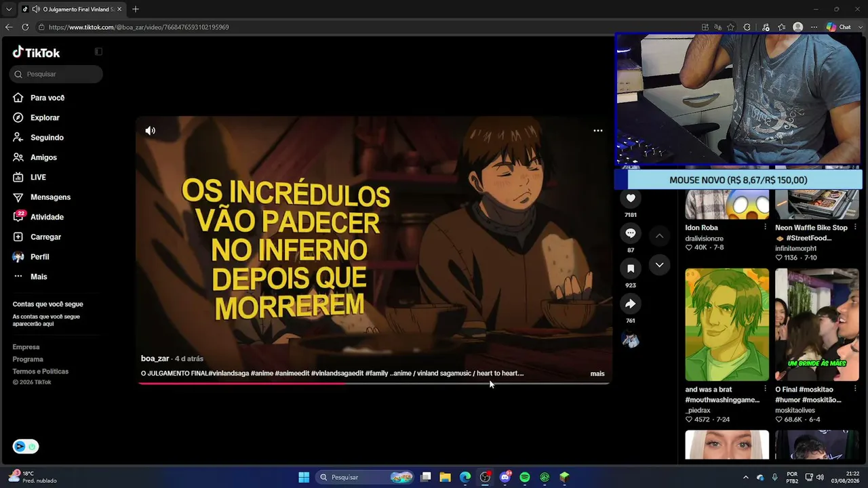The width and height of the screenshot is (868, 488).
Task: Go to the TikTok home logo
Action: click(37, 52)
